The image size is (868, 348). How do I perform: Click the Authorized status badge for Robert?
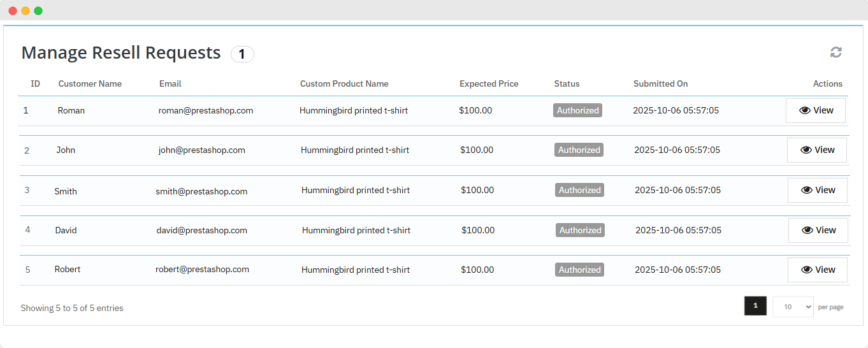tap(579, 270)
